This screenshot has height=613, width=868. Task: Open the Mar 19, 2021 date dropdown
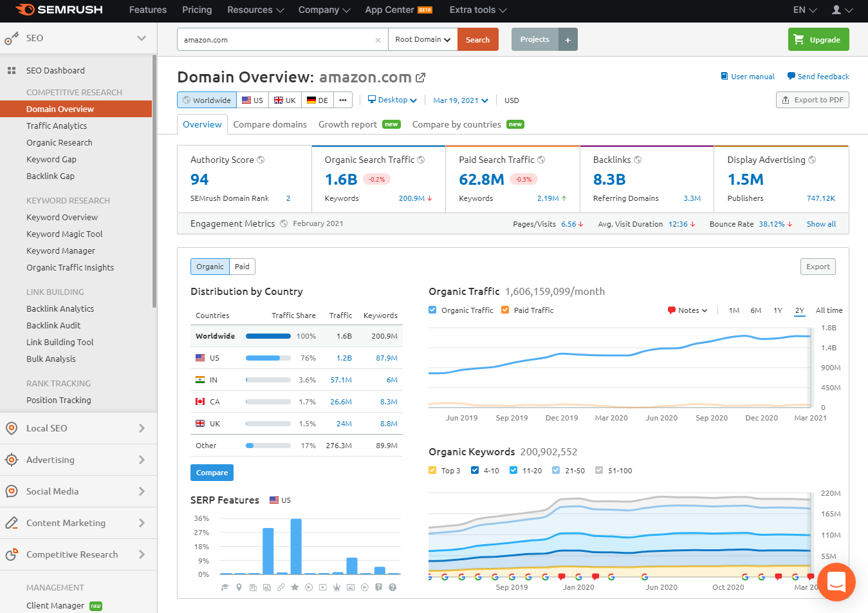pyautogui.click(x=461, y=100)
